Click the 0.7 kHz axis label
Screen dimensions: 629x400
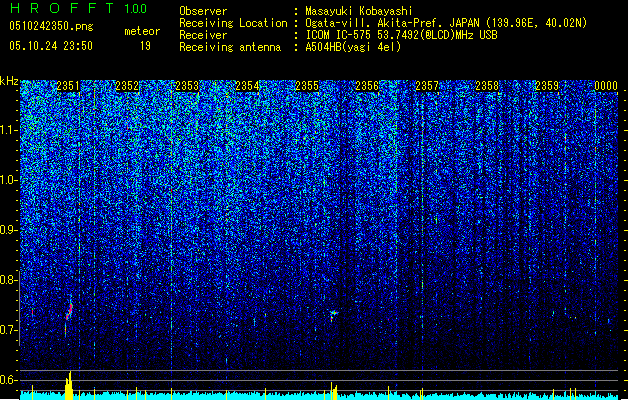pyautogui.click(x=9, y=330)
